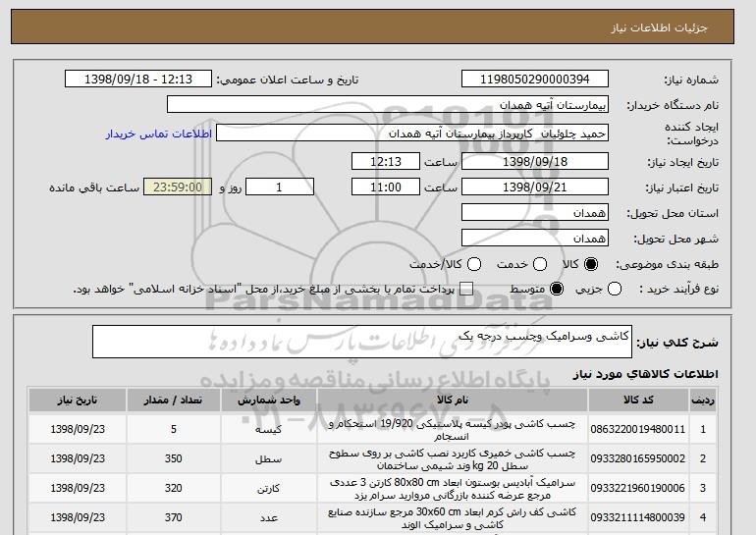Open the اطلاعات تماس خریدار link
Image resolution: width=756 pixels, height=535 pixels.
(x=159, y=134)
